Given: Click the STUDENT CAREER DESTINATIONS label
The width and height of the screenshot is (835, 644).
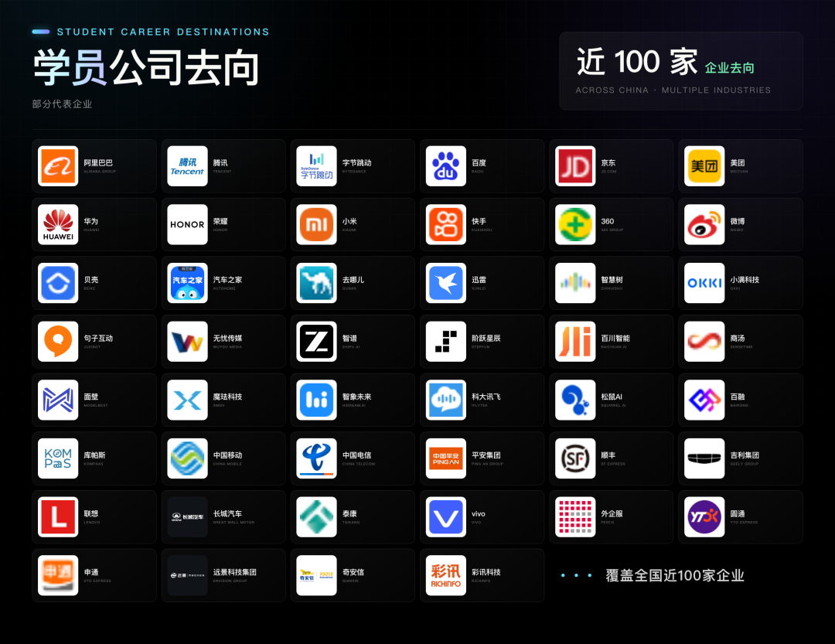Looking at the screenshot, I should [163, 32].
